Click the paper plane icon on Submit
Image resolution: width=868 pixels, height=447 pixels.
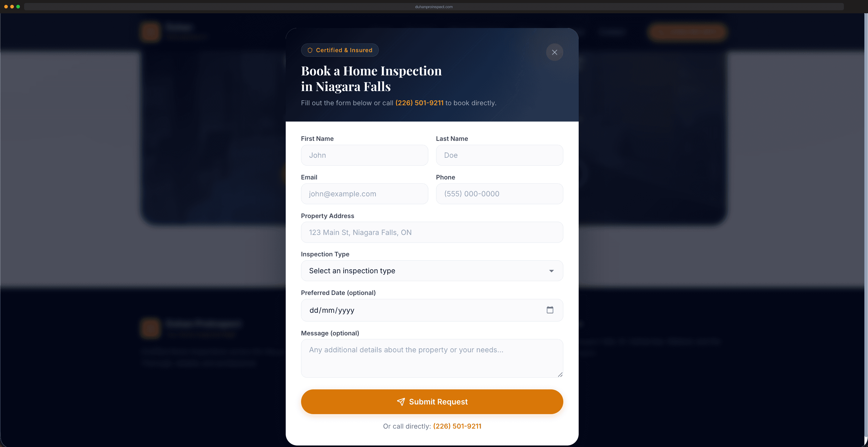[x=401, y=401]
